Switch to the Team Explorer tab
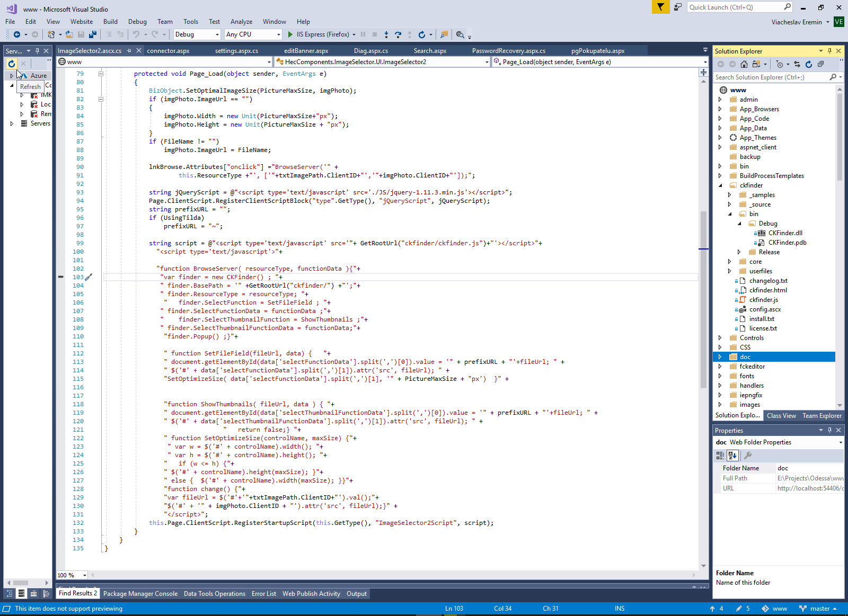 (822, 416)
